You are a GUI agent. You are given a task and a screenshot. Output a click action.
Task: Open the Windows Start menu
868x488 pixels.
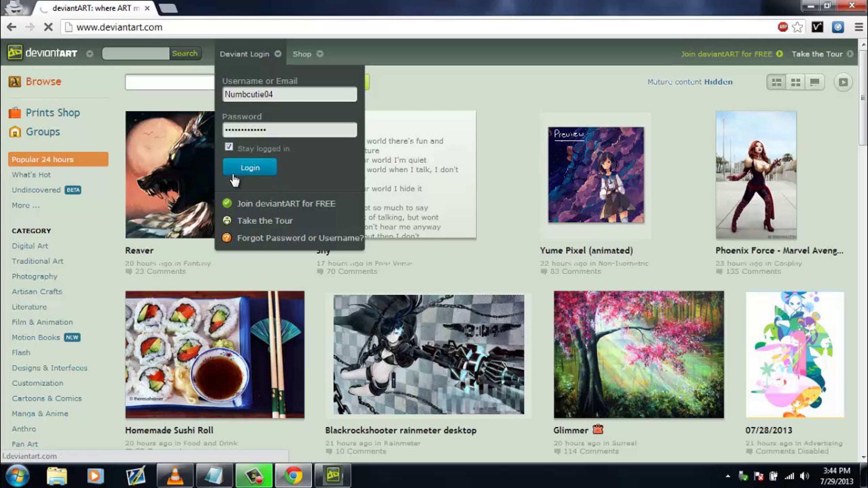17,476
